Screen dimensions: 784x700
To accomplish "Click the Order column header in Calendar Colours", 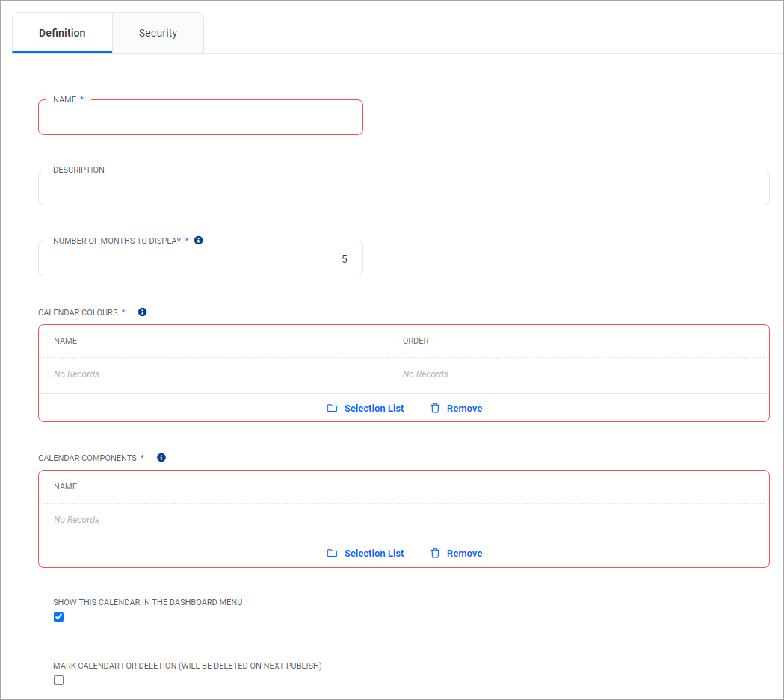I will 416,341.
